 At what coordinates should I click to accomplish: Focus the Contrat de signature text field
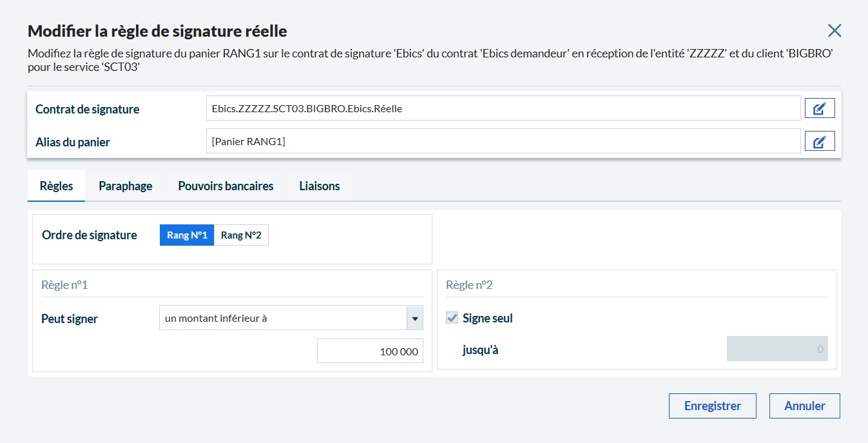(503, 109)
